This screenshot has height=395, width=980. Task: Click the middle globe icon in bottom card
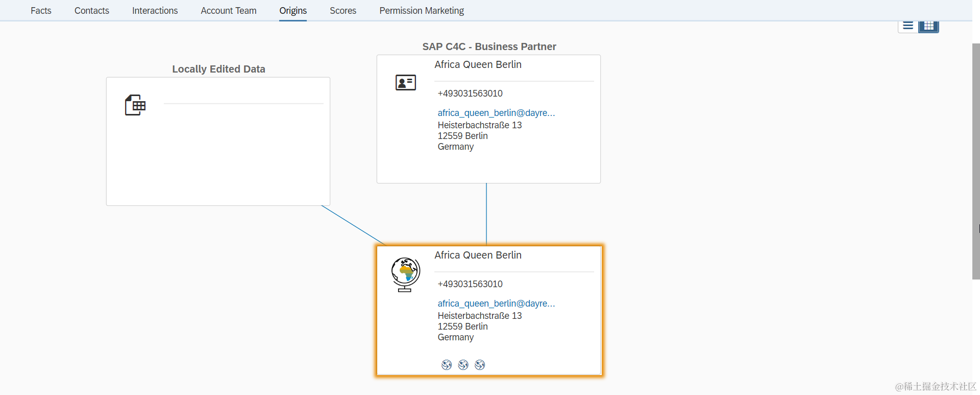tap(463, 365)
